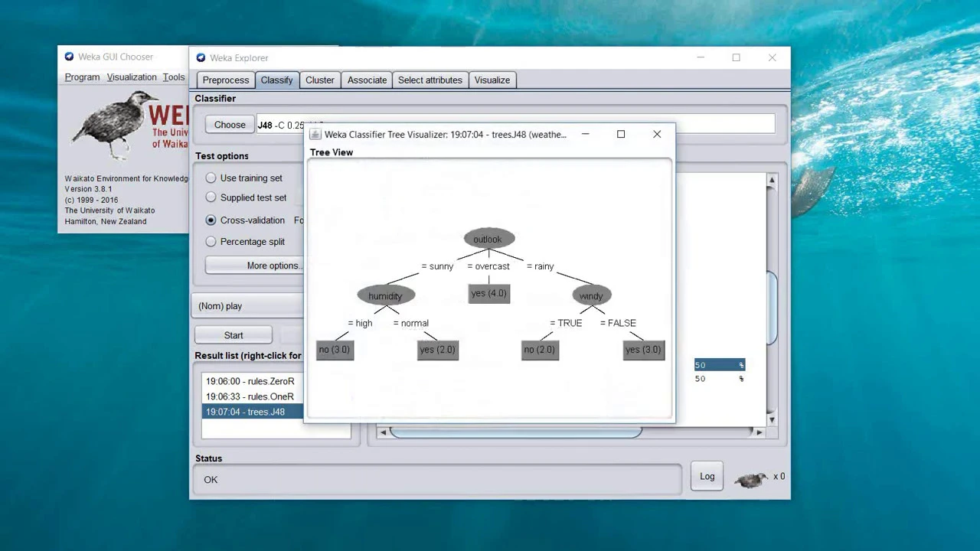Click the outlook root node
This screenshot has height=551, width=980.
pyautogui.click(x=488, y=239)
